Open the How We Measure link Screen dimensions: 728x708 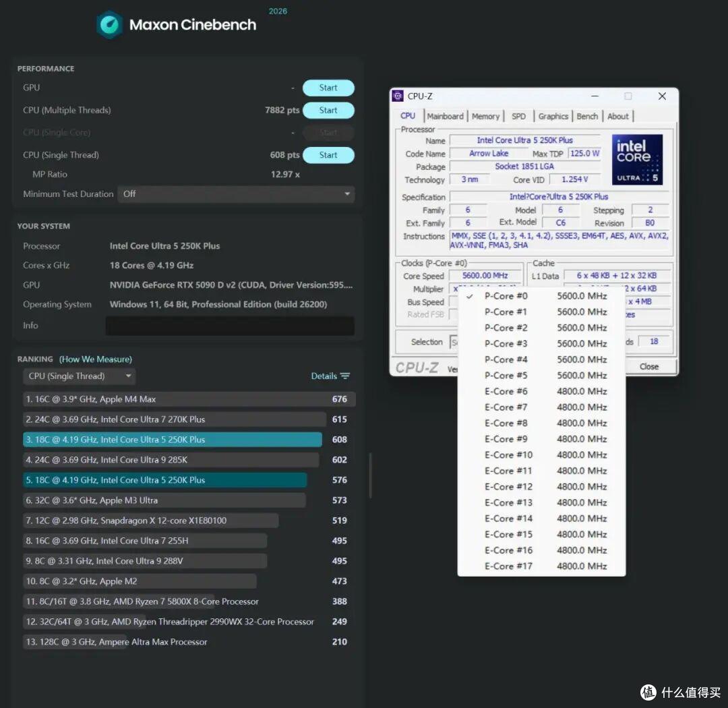[x=96, y=359]
